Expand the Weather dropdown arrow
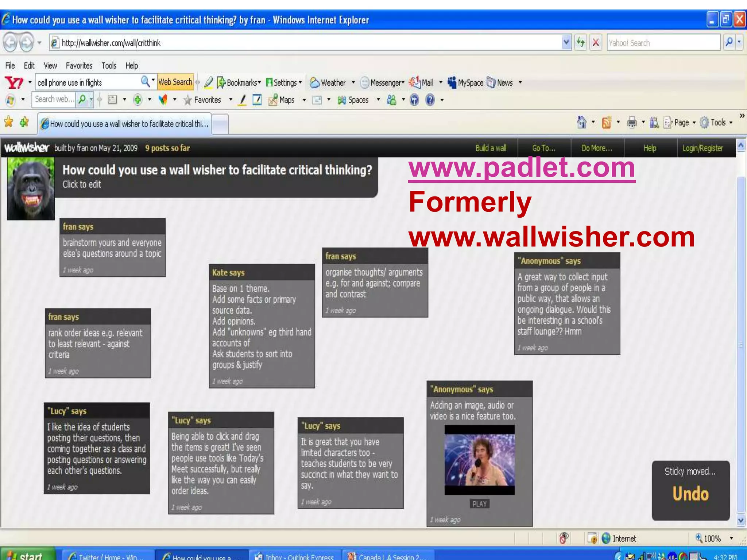The image size is (747, 560). pyautogui.click(x=353, y=83)
